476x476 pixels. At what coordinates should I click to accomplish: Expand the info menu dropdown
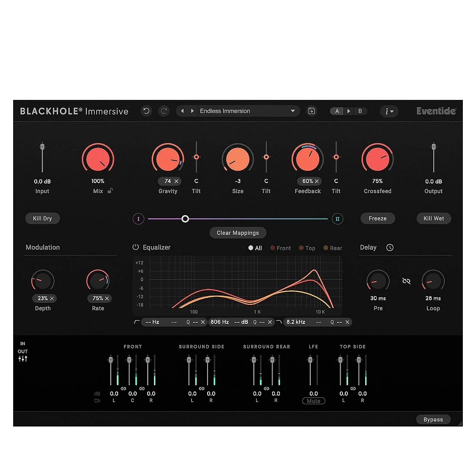389,111
